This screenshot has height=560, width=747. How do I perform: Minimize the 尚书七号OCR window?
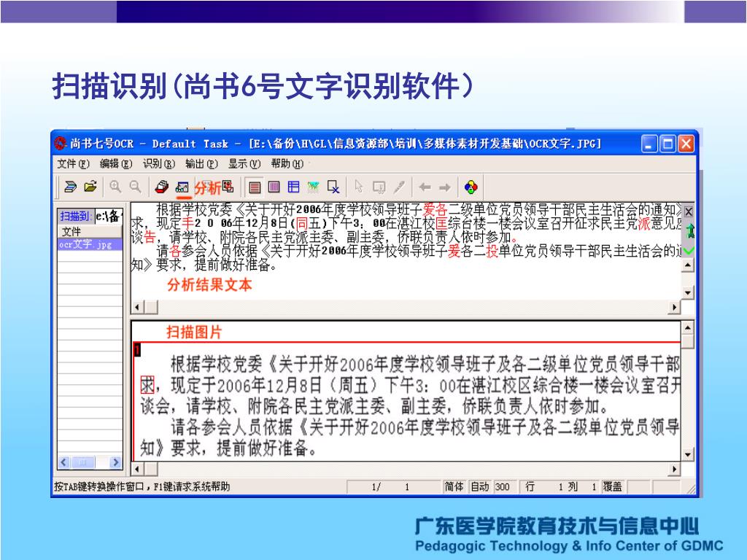[649, 144]
